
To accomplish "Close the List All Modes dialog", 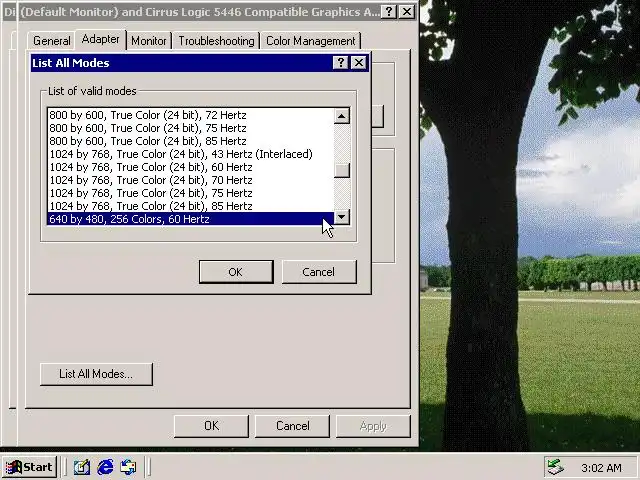I will click(x=359, y=63).
